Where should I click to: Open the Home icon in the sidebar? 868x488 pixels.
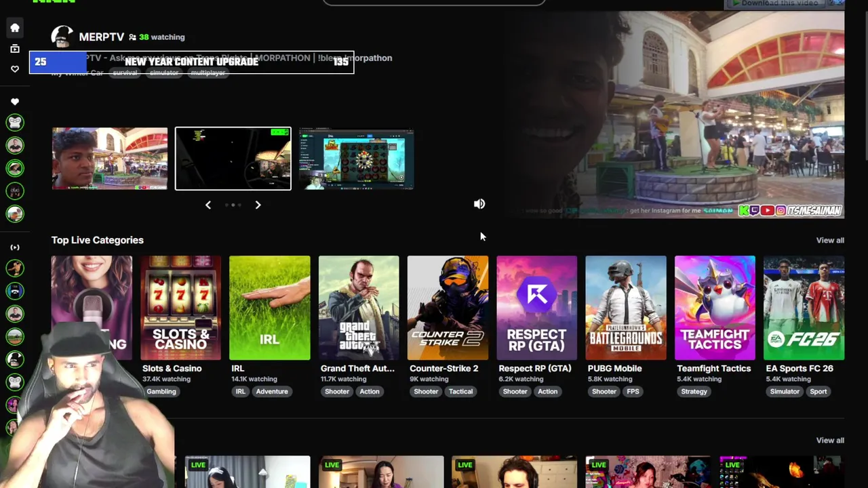(x=15, y=28)
